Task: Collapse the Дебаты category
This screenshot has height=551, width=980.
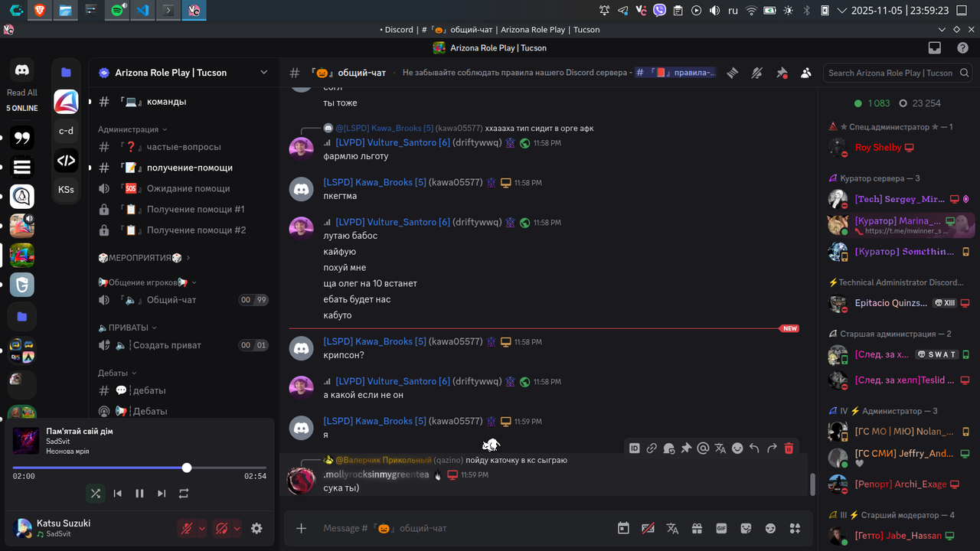Action: coord(117,373)
